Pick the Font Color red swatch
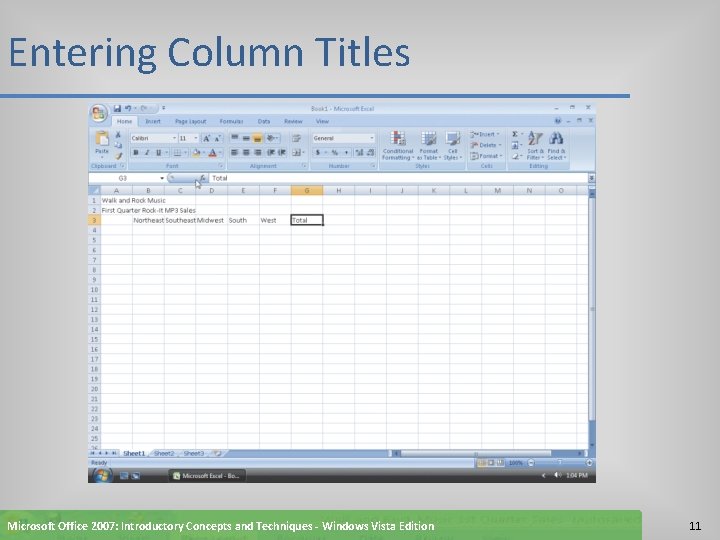 click(213, 152)
